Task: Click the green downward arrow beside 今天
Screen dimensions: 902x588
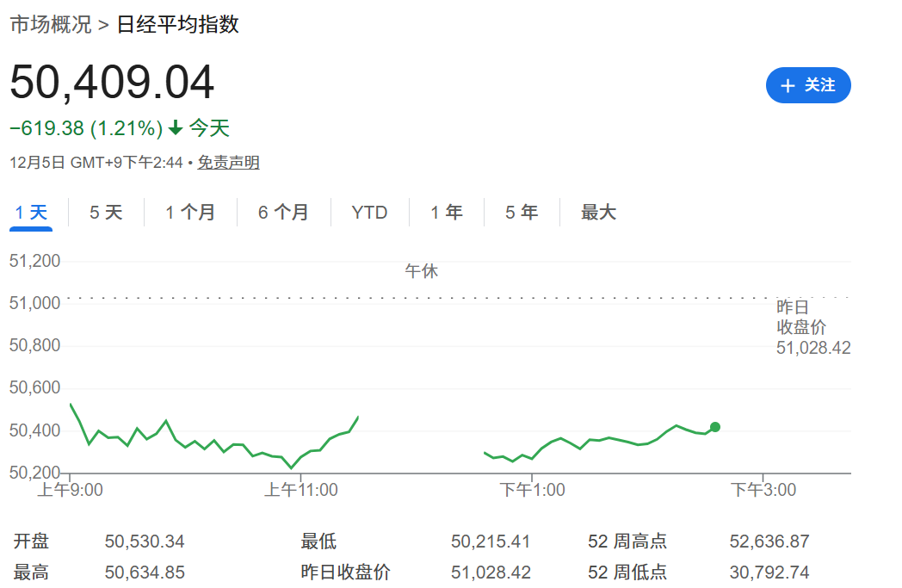Action: [176, 127]
